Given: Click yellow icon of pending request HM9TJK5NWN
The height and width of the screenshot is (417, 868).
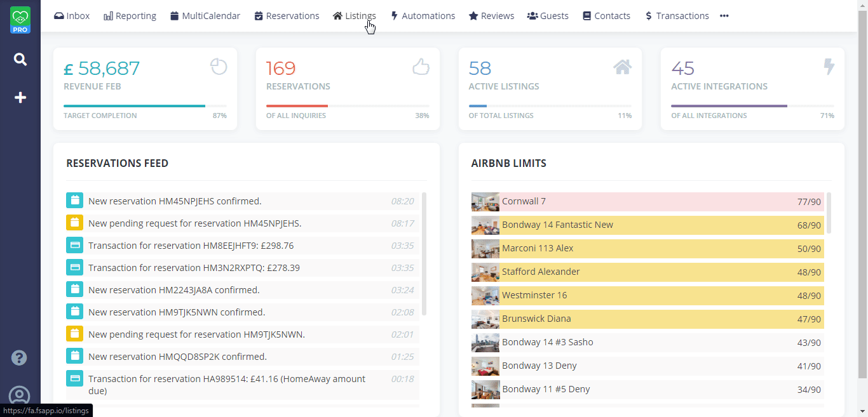Looking at the screenshot, I should coord(74,334).
